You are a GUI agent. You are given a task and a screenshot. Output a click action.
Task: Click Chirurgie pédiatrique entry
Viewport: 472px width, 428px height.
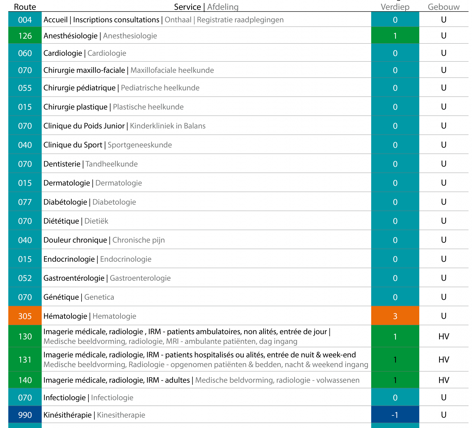pyautogui.click(x=121, y=88)
